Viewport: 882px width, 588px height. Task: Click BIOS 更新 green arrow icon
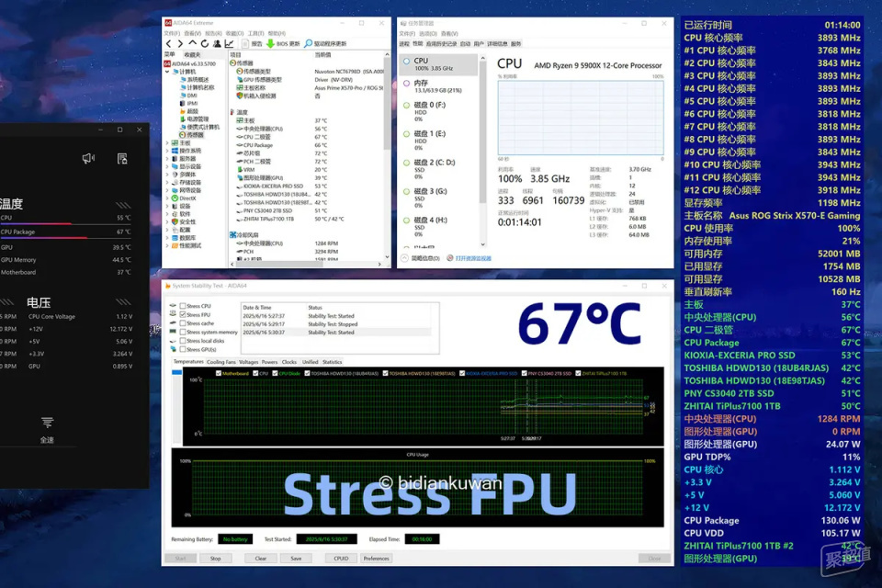[270, 43]
